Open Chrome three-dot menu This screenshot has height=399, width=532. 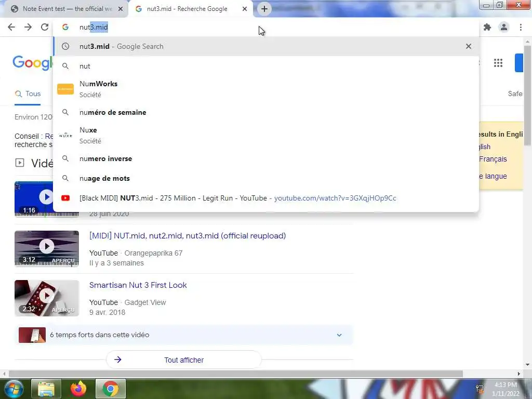(x=521, y=27)
